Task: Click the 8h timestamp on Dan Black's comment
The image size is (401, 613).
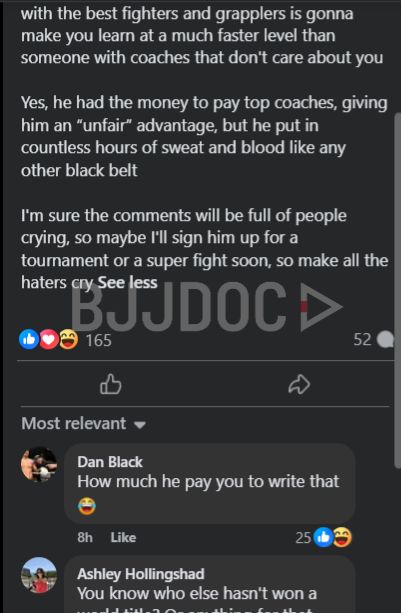Action: [x=85, y=537]
